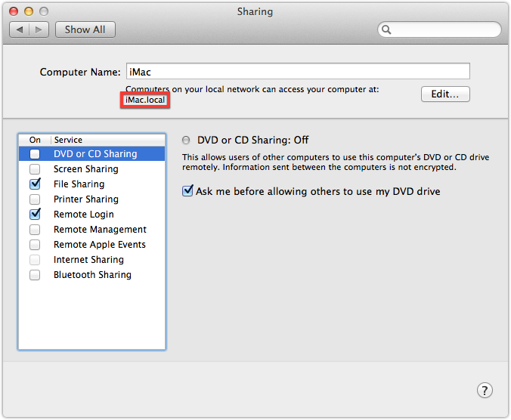This screenshot has height=420, width=511.
Task: Click the Computer Name text field
Action: [298, 71]
